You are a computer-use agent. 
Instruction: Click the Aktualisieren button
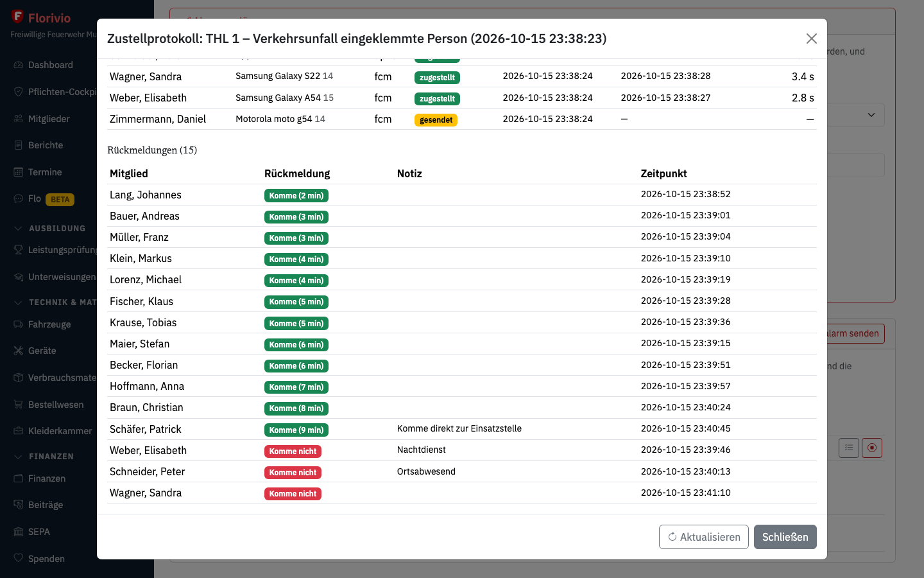[x=703, y=537]
